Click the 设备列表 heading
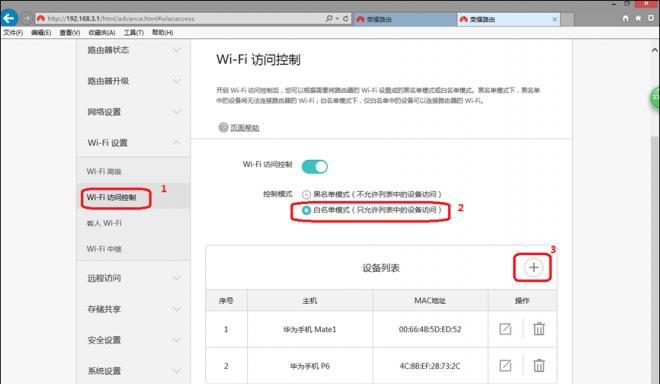This screenshot has height=384, width=660. tap(381, 268)
